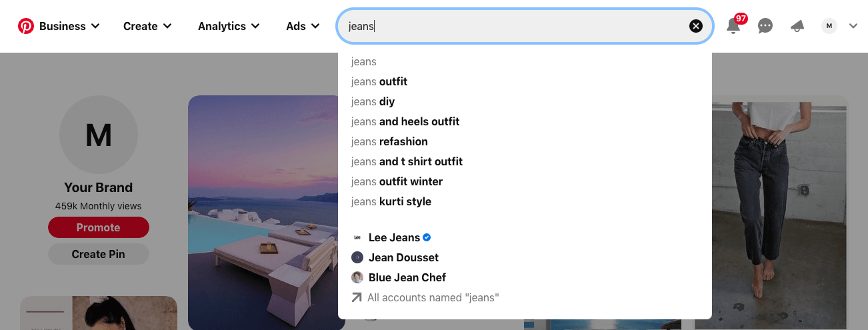Screen dimensions: 868x330
Task: Clear the search field text
Action: click(x=695, y=26)
